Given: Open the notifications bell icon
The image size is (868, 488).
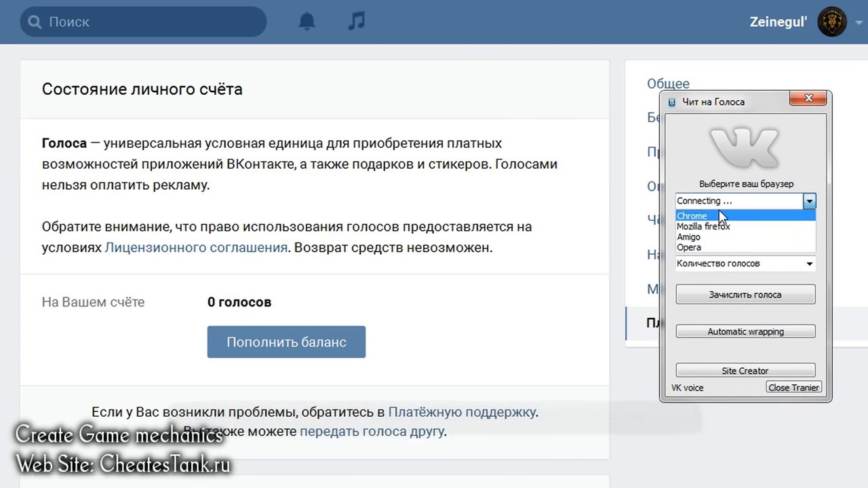Looking at the screenshot, I should pos(307,22).
